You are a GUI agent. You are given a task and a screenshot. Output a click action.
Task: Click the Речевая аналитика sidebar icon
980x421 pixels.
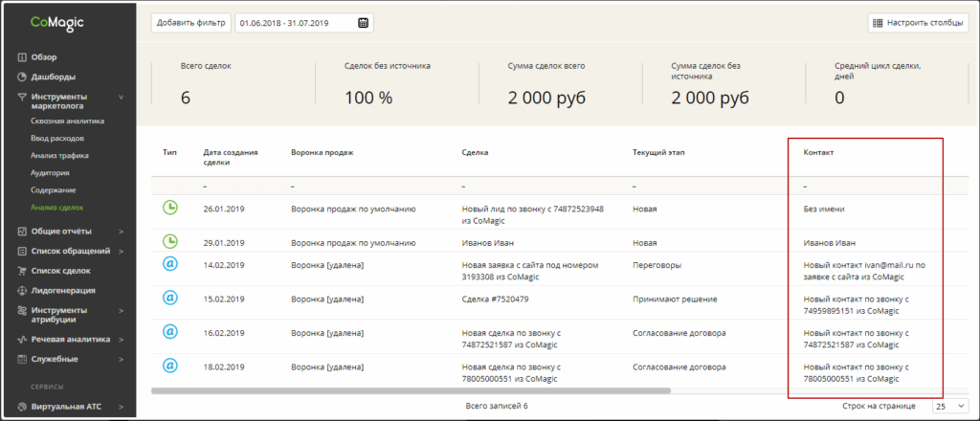point(22,339)
